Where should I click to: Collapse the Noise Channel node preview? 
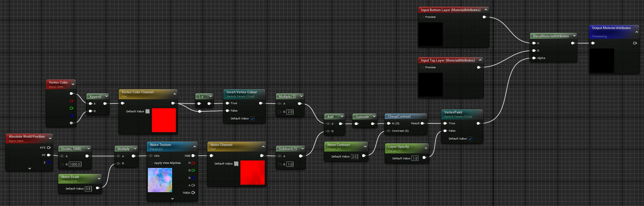tap(263, 146)
